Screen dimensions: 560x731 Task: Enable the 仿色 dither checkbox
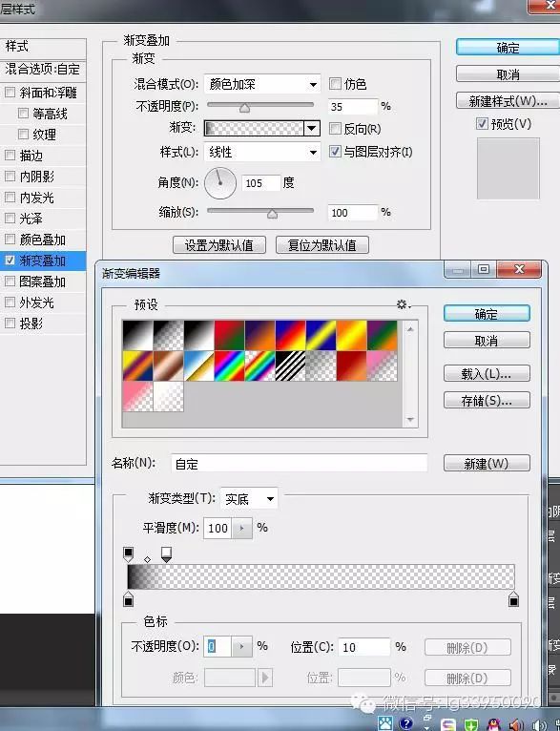pos(335,83)
